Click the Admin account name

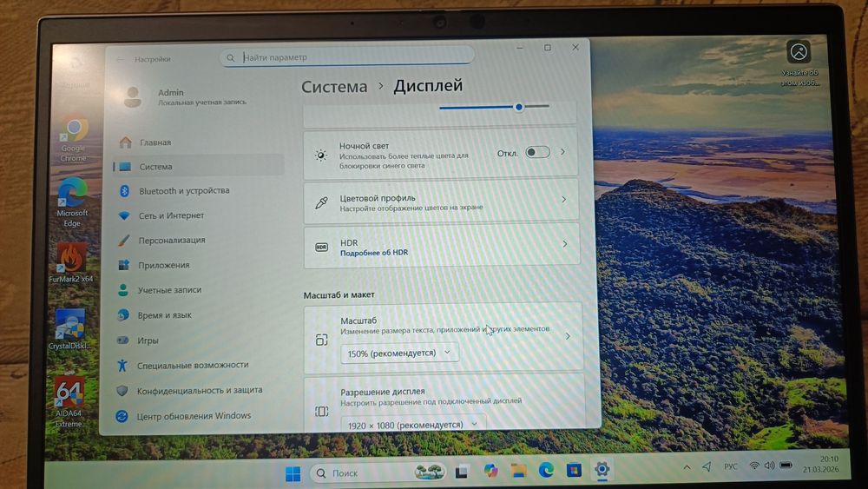click(170, 92)
